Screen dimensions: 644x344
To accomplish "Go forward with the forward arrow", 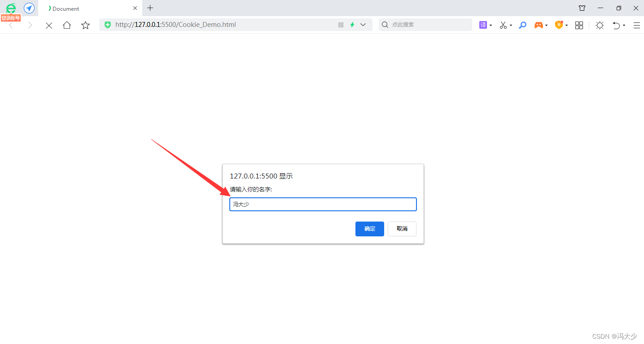I will click(30, 25).
